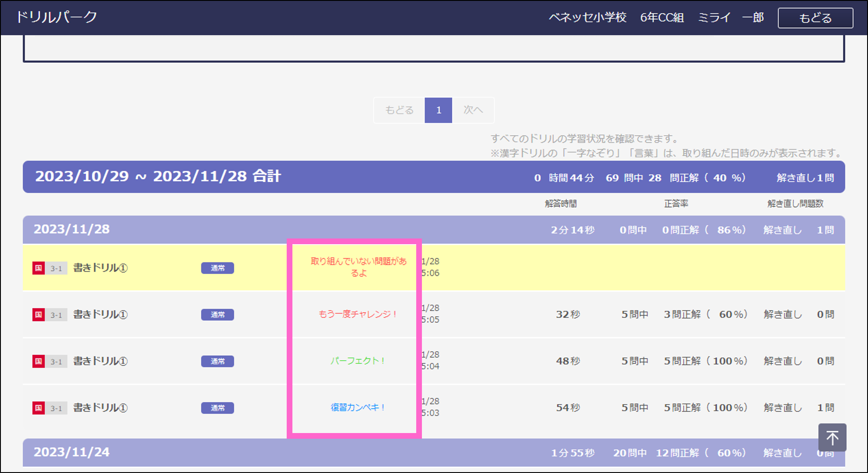Open the ドリルパーク title link
The width and height of the screenshot is (868, 473).
56,17
